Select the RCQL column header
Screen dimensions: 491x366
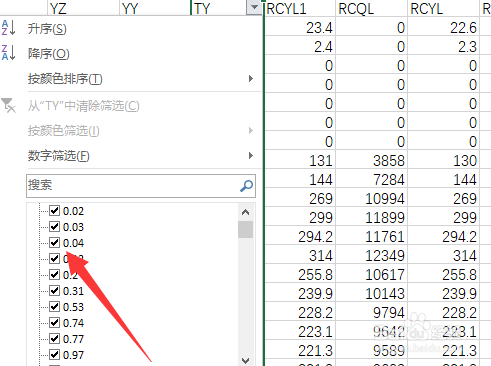coord(372,8)
